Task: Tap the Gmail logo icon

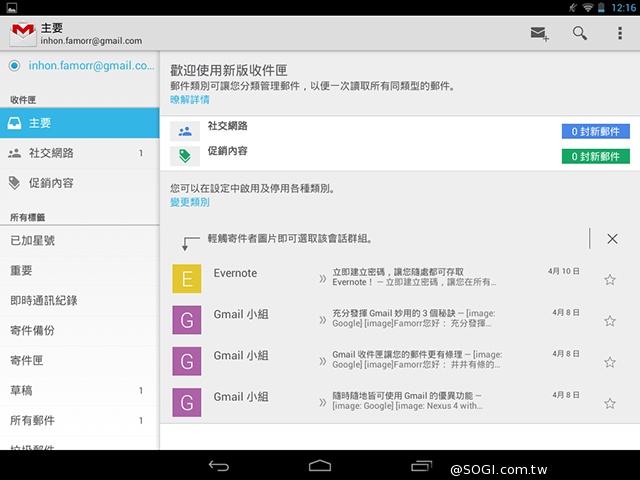Action: pyautogui.click(x=23, y=33)
